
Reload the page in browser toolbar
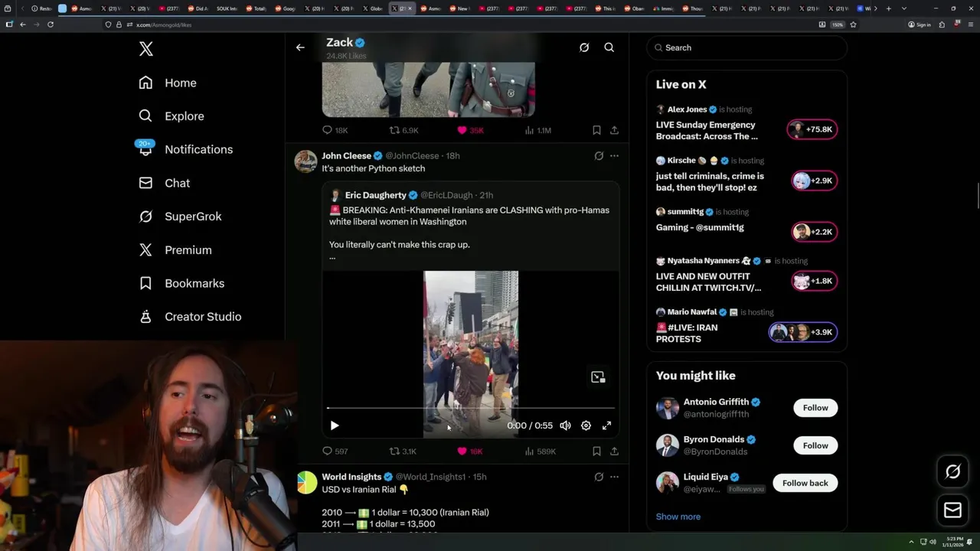click(51, 24)
